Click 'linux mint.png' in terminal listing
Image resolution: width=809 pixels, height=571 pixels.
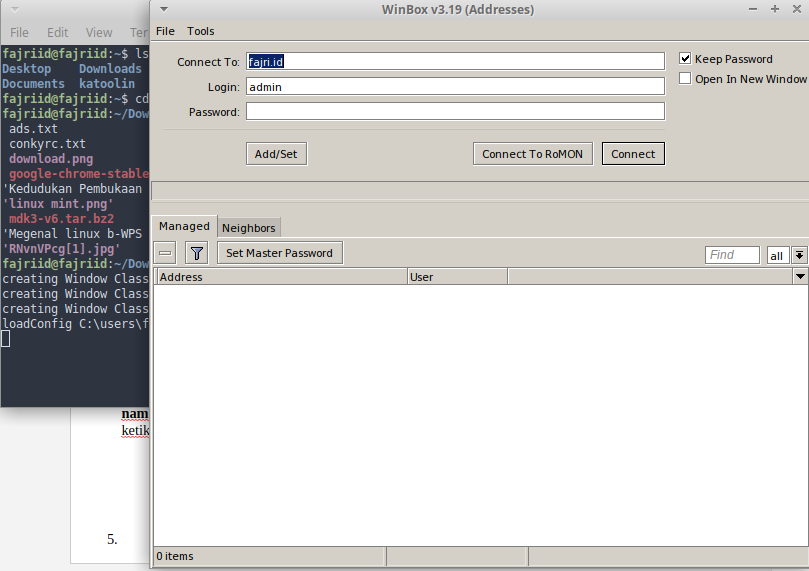pos(58,204)
